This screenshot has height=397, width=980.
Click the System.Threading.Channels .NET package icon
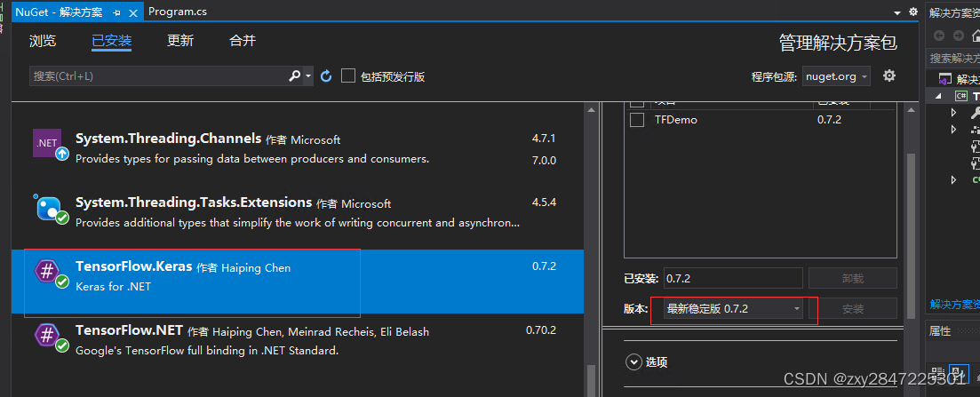click(x=50, y=143)
